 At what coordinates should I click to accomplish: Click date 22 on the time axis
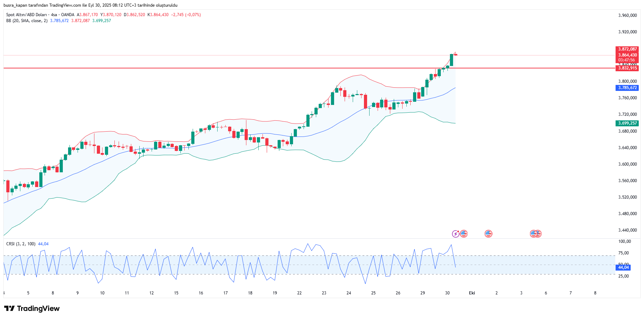tap(299, 293)
